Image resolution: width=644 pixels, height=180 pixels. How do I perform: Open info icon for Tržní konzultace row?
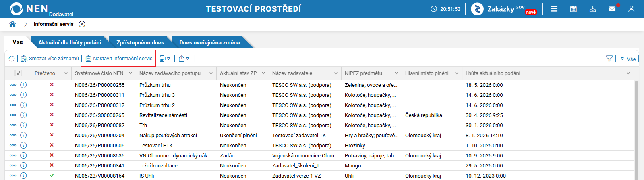pos(23,165)
